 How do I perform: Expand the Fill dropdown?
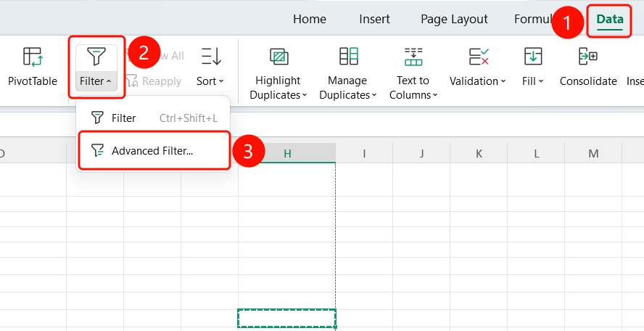[x=541, y=81]
